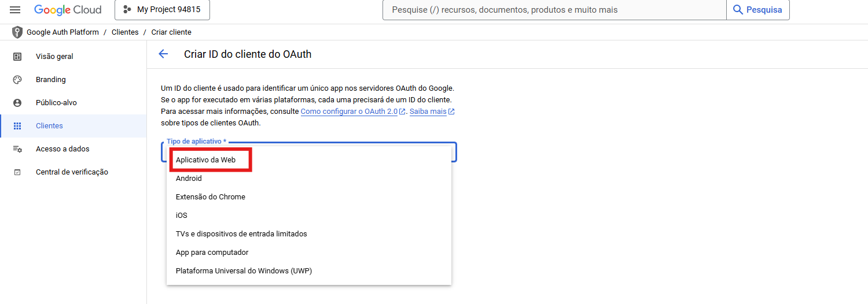Select Aplicativo da Web option
This screenshot has height=304, width=868.
click(x=205, y=160)
